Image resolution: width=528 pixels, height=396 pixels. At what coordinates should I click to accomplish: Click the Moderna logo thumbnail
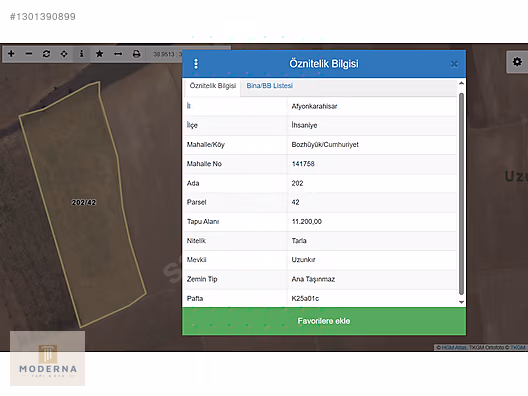[47, 358]
